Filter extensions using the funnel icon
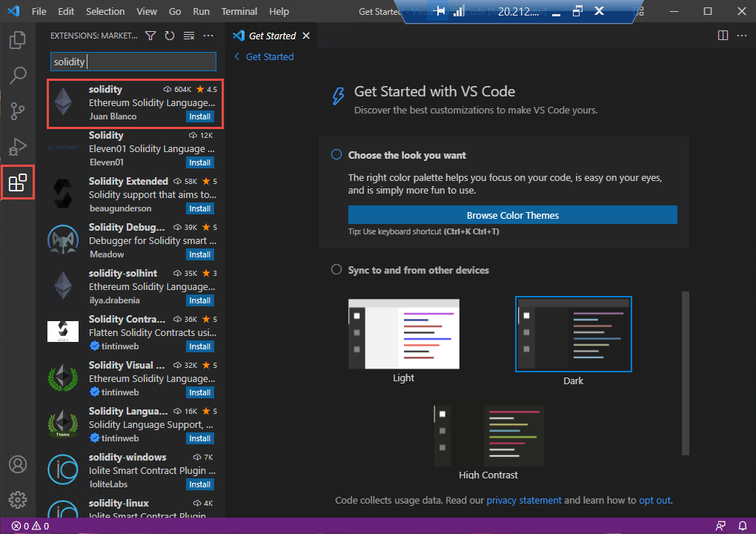The height and width of the screenshot is (534, 756). coord(150,36)
